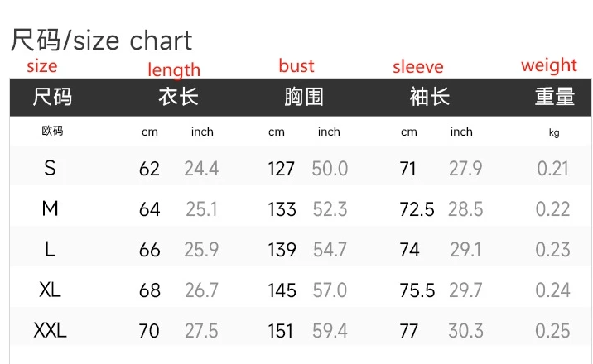Click the 欧码 subheader label
The height and width of the screenshot is (364, 593).
point(52,132)
